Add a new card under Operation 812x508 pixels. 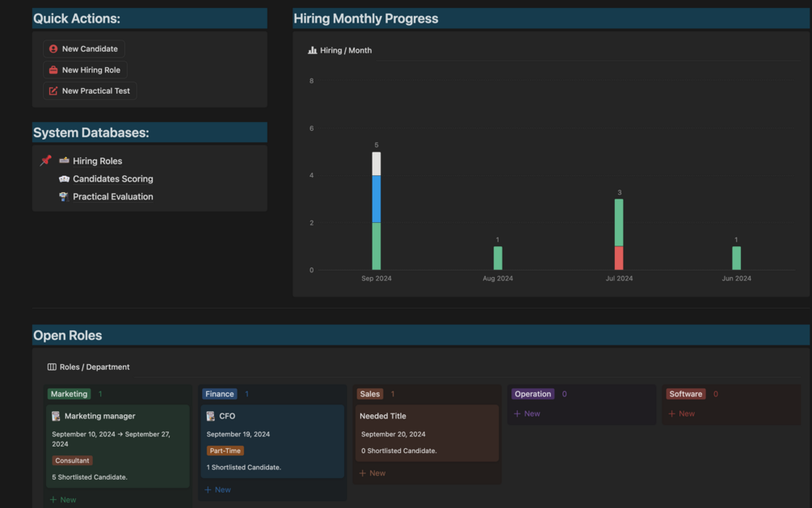527,414
